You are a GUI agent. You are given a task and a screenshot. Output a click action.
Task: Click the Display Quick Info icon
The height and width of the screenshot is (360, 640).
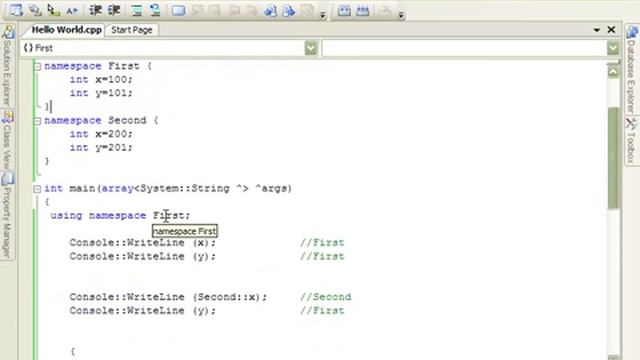point(53,10)
